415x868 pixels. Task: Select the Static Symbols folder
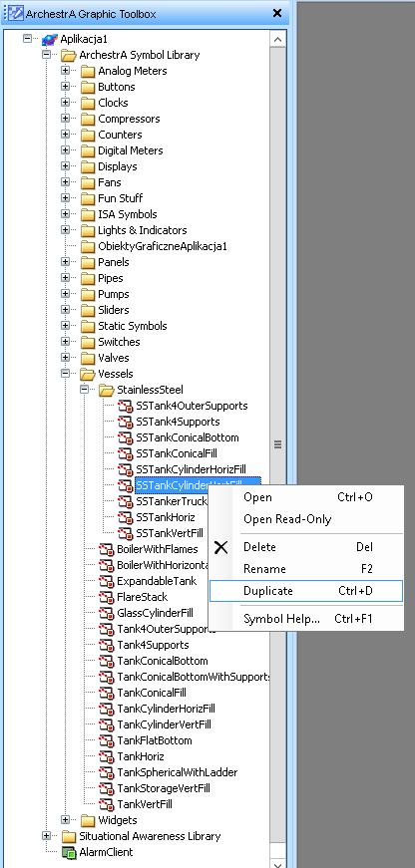coord(133,326)
